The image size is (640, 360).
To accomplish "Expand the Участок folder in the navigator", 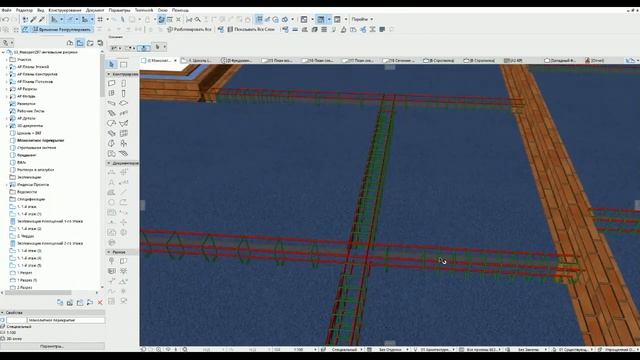I will (x=7, y=60).
